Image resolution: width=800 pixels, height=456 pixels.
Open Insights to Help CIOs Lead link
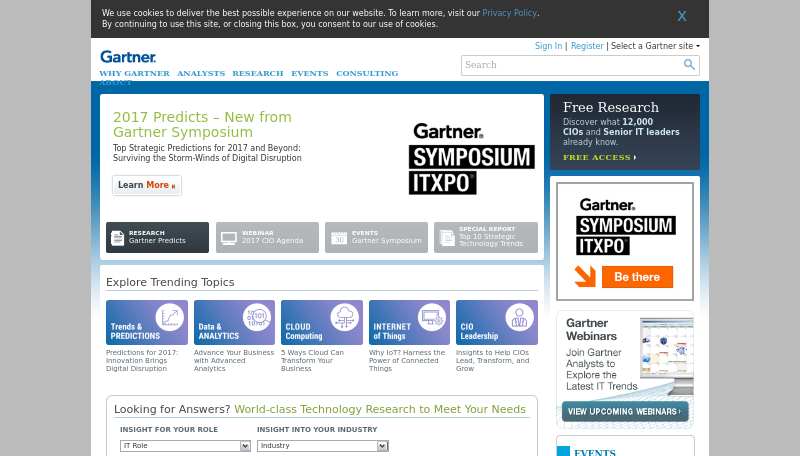point(493,361)
